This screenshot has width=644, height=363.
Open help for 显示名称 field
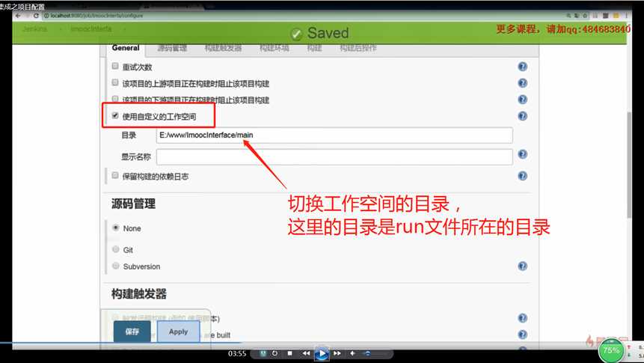click(x=522, y=154)
